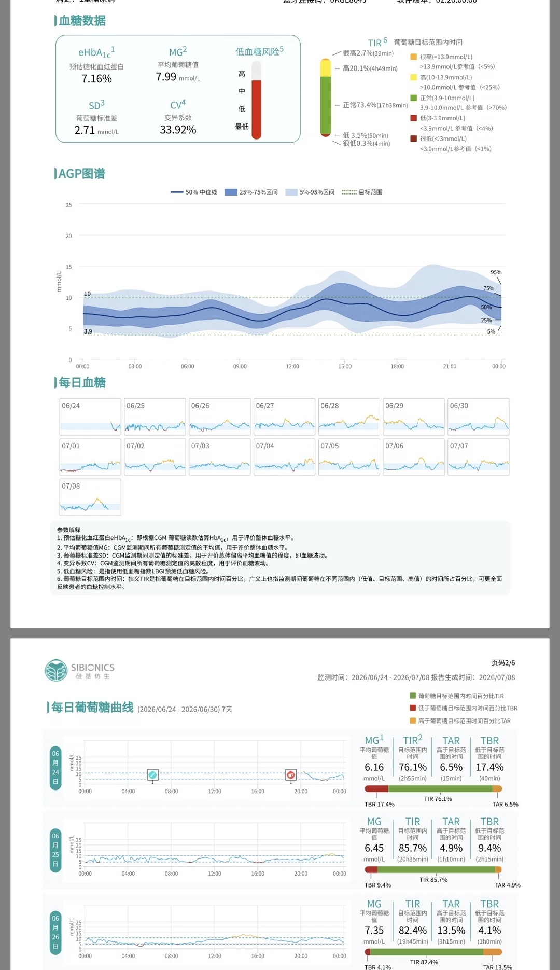The width and height of the screenshot is (560, 970).
Task: Click the TIR 82.4% progress bar for 06/26
Action: [433, 952]
